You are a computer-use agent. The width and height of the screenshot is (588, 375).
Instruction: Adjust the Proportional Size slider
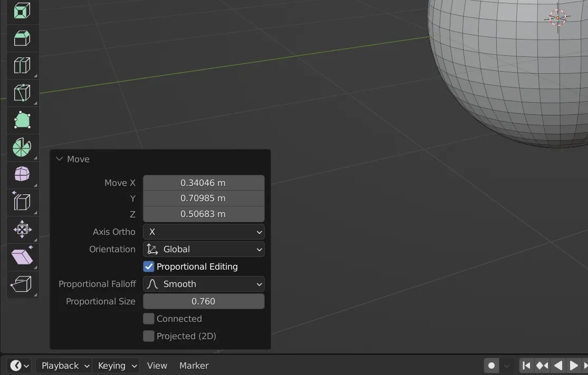point(204,301)
